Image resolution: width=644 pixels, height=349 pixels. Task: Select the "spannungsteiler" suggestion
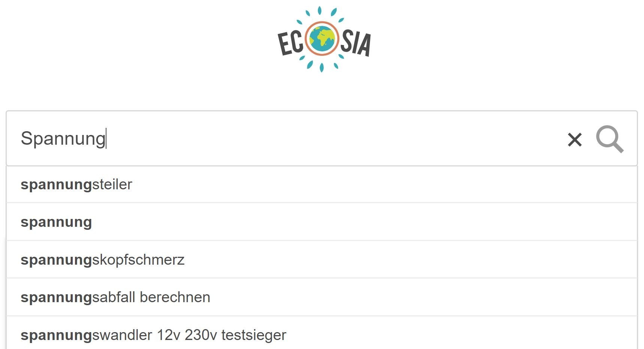[x=76, y=184]
